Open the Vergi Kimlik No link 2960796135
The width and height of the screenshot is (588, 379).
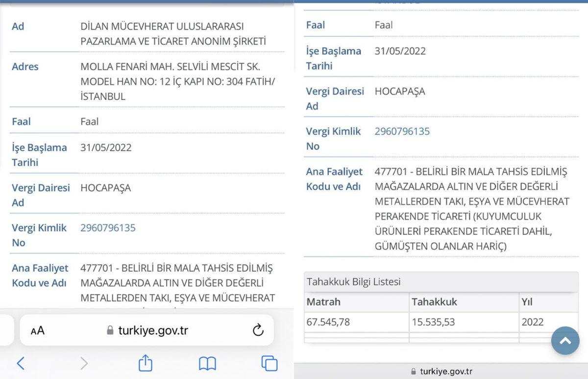pyautogui.click(x=108, y=228)
